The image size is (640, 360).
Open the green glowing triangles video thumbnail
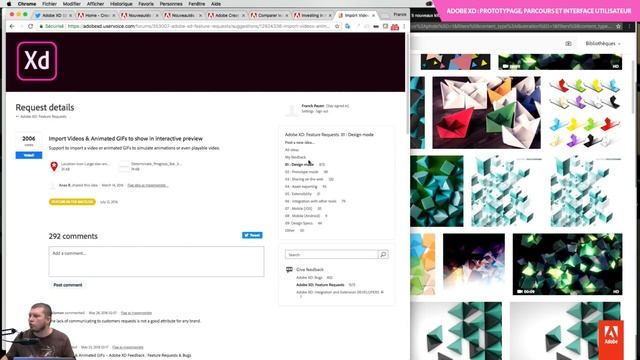pyautogui.click(x=567, y=264)
